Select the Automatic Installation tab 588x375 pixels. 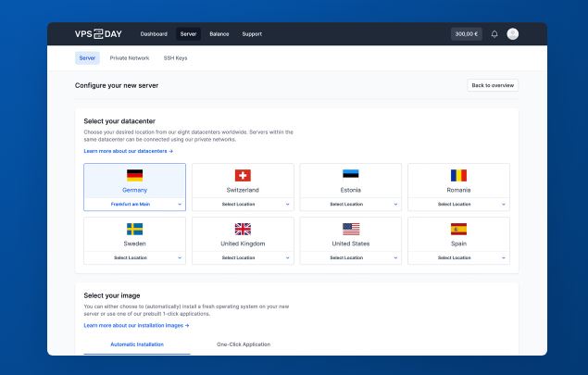(x=137, y=344)
